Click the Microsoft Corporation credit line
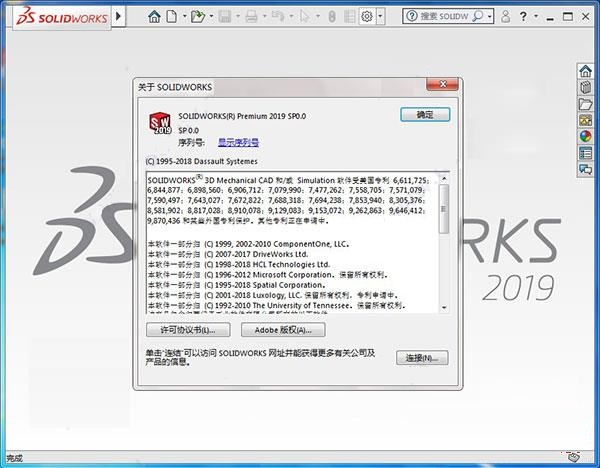The width and height of the screenshot is (600, 468). (268, 275)
